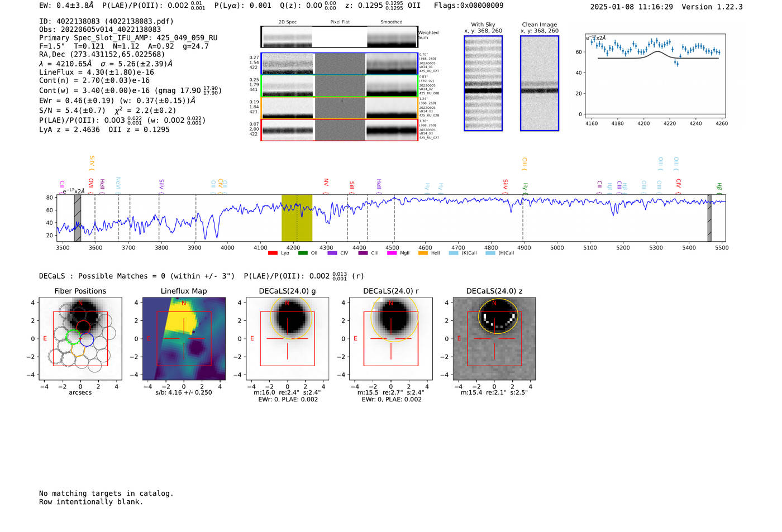Click the 'Flags:0x00000009' text
The width and height of the screenshot is (782, 532).
point(469,6)
